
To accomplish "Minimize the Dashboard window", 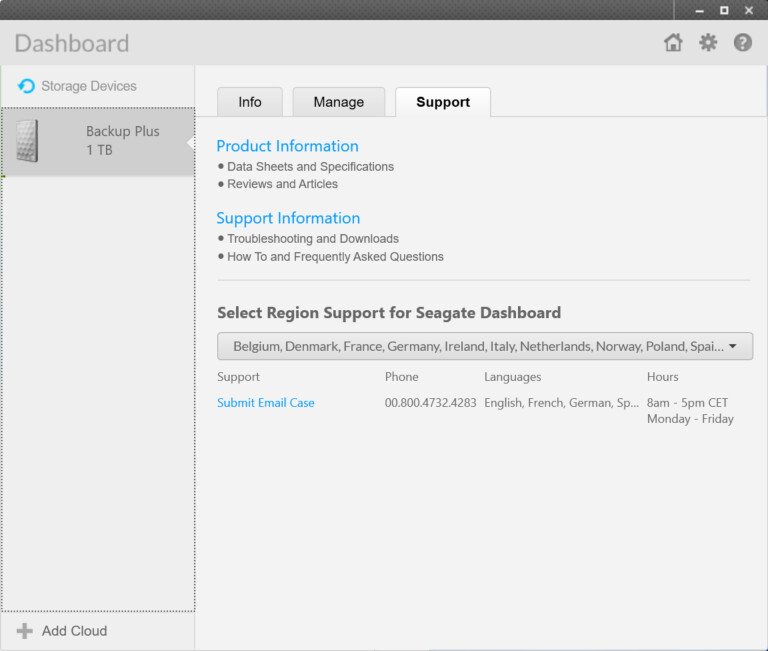I will (x=699, y=10).
